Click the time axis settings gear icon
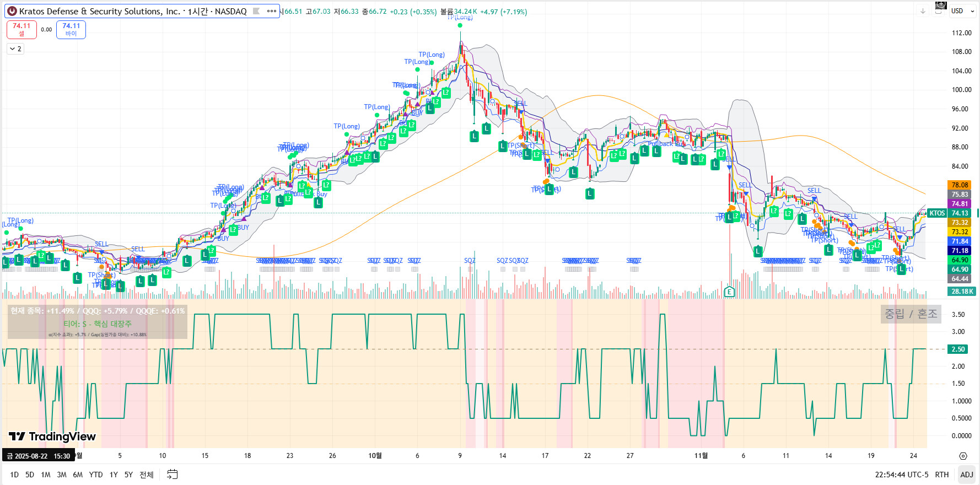This screenshot has width=980, height=485. [x=963, y=456]
